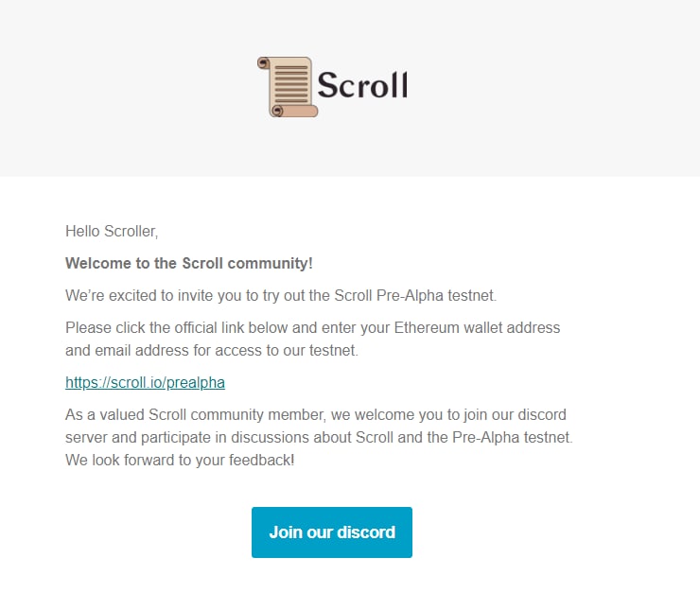Click the 'As a valued Scroll community member' line
This screenshot has width=700, height=593.
click(316, 414)
